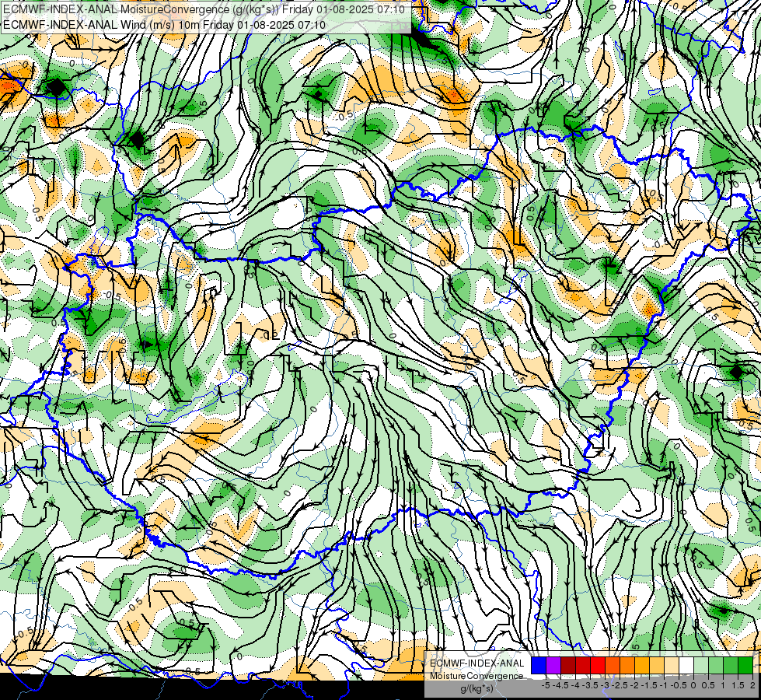Viewport: 761px width, 700px height.
Task: Click the legend tick label '-2'
Action: pos(634,685)
